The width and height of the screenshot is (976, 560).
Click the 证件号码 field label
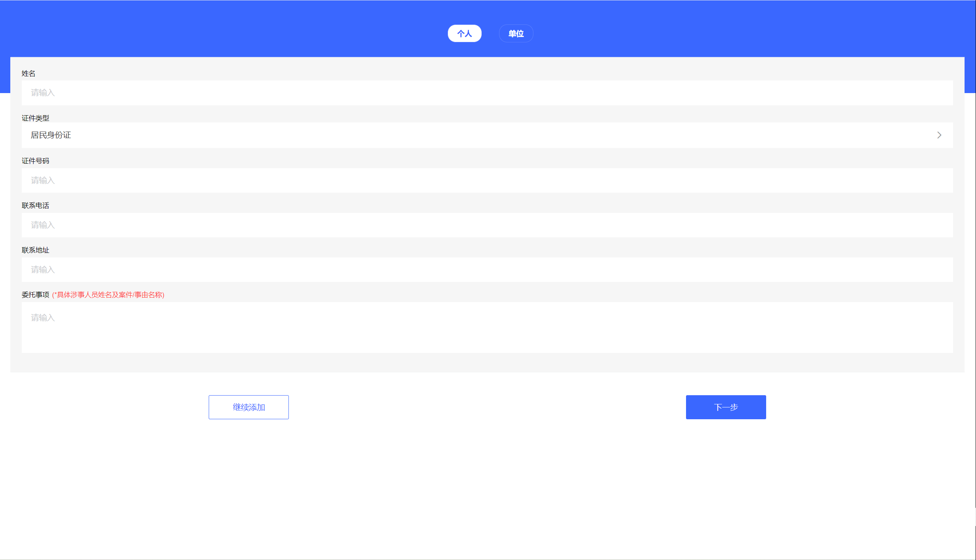pyautogui.click(x=35, y=161)
